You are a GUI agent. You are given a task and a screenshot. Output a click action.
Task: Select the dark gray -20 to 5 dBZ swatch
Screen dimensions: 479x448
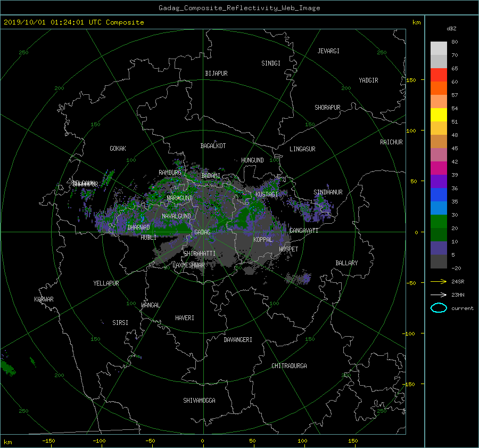pyautogui.click(x=439, y=261)
